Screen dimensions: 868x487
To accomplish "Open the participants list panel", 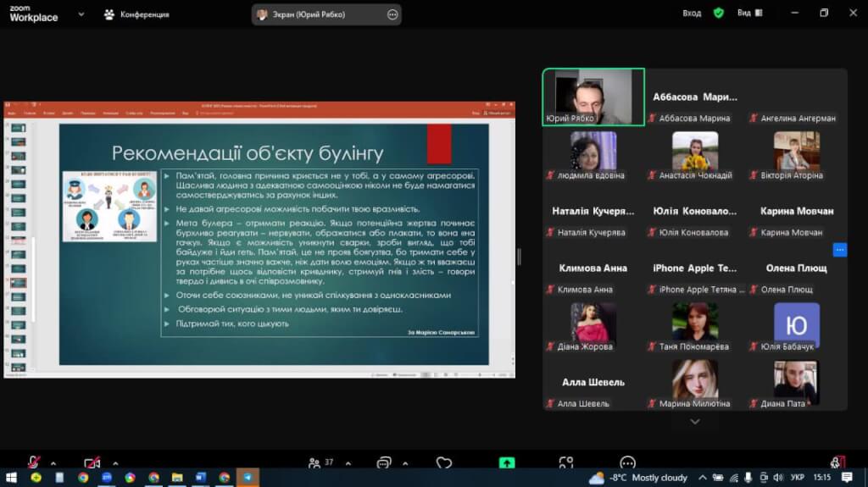I will (314, 462).
